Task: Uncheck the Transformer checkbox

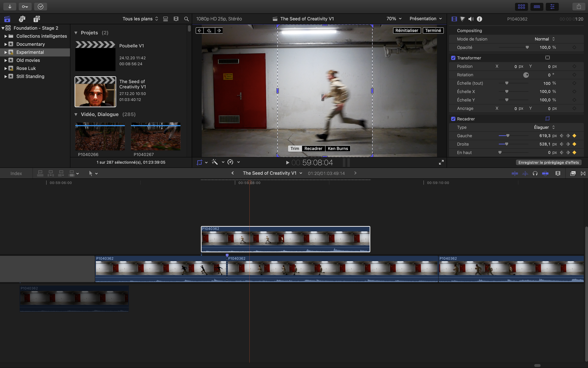Action: (453, 58)
